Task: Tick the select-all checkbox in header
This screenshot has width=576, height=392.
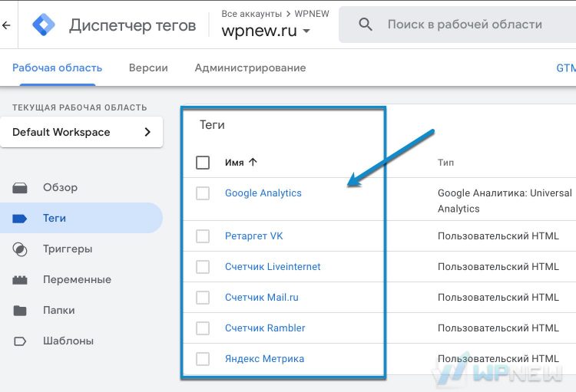Action: pos(203,162)
